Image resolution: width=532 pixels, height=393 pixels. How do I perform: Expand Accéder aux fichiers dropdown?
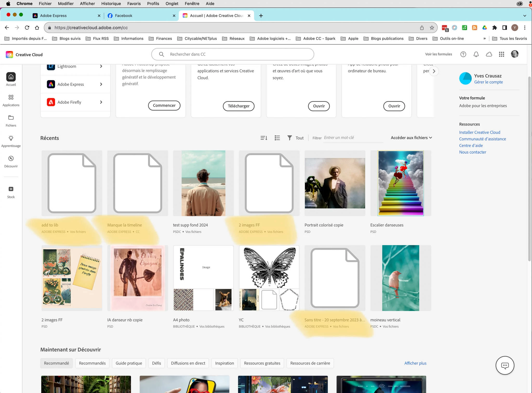click(x=411, y=138)
